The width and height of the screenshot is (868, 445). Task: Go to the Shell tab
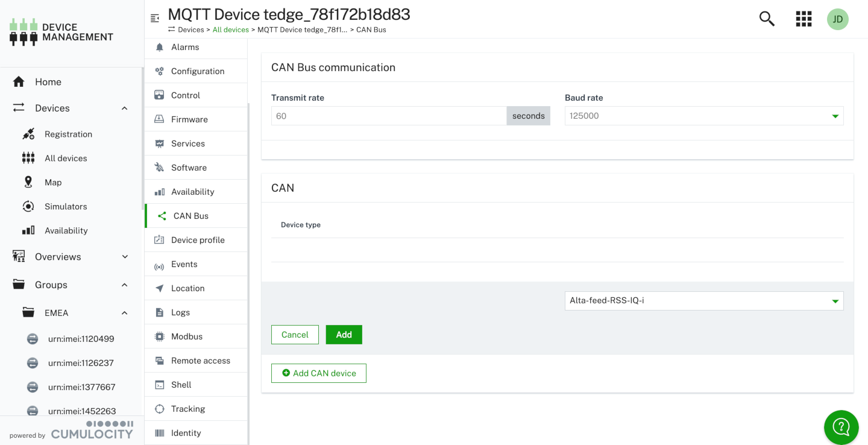pyautogui.click(x=181, y=385)
